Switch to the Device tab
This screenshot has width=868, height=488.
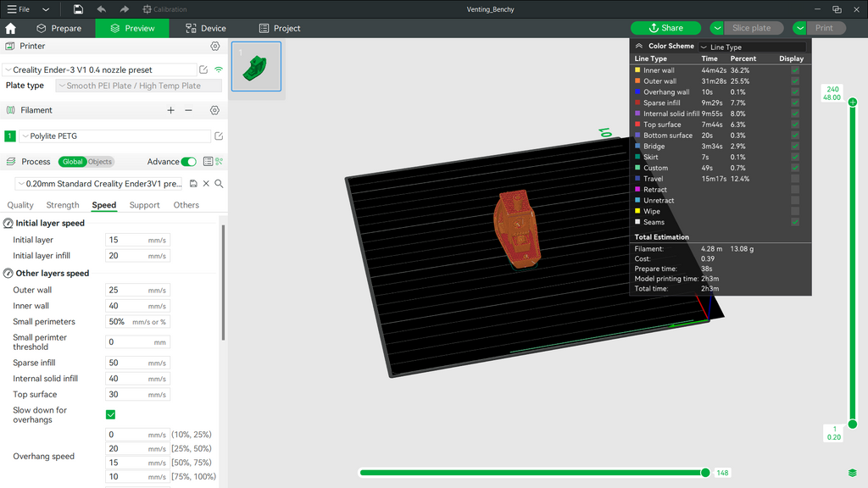tap(206, 28)
